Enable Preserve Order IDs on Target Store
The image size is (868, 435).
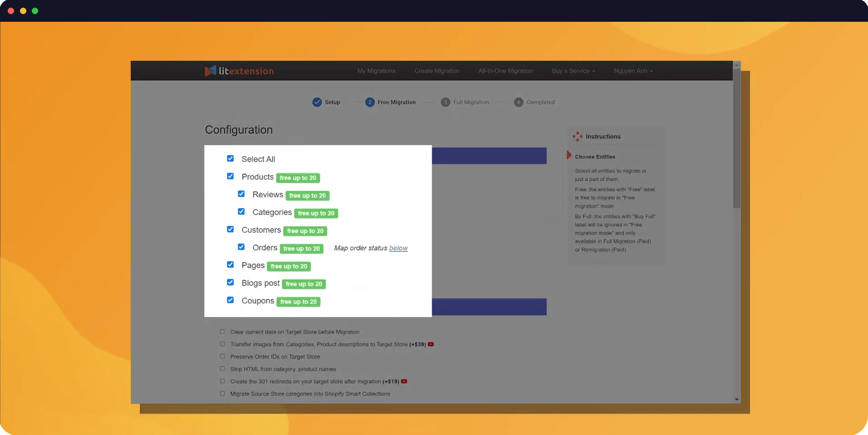(x=222, y=356)
